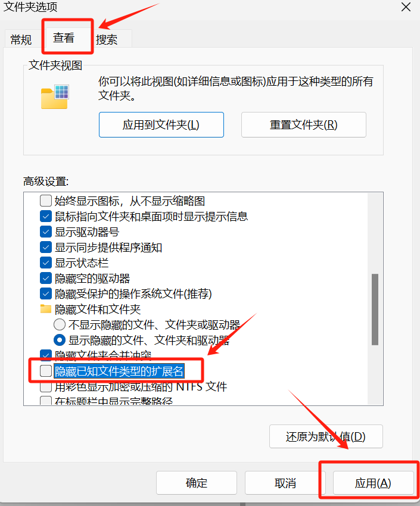Select 不显示隐藏的文件、文件夹或驱动器 radio button
Screen dimensions: 420x506
[60, 324]
